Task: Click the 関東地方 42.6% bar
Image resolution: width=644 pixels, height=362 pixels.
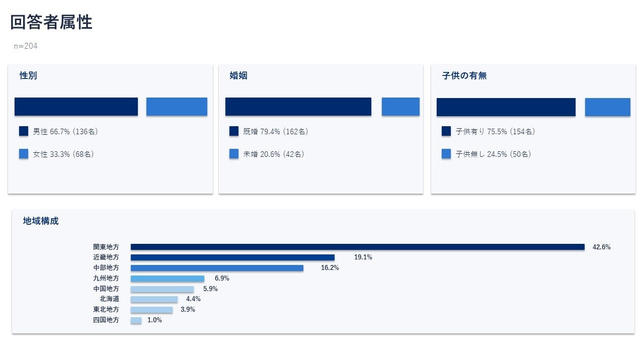Action: (x=358, y=247)
